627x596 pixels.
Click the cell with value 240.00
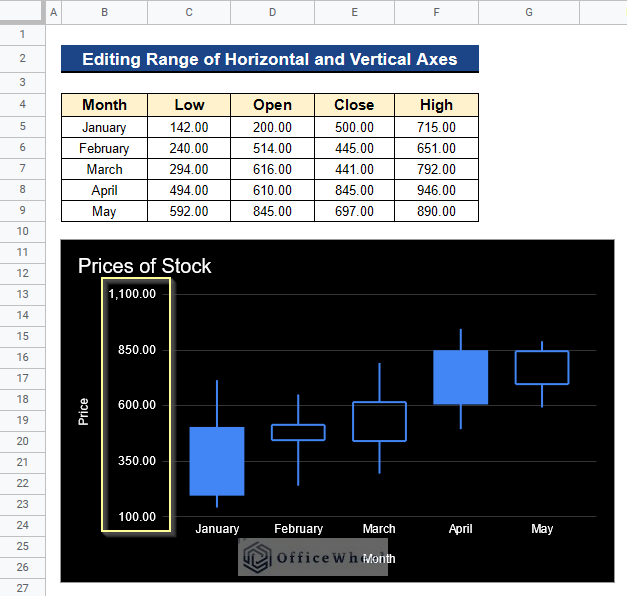[189, 148]
